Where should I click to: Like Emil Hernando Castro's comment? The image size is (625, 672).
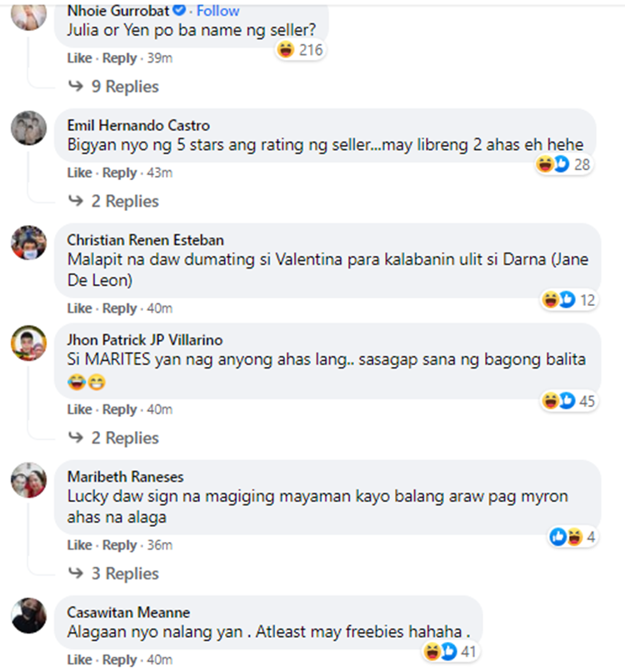(x=79, y=173)
